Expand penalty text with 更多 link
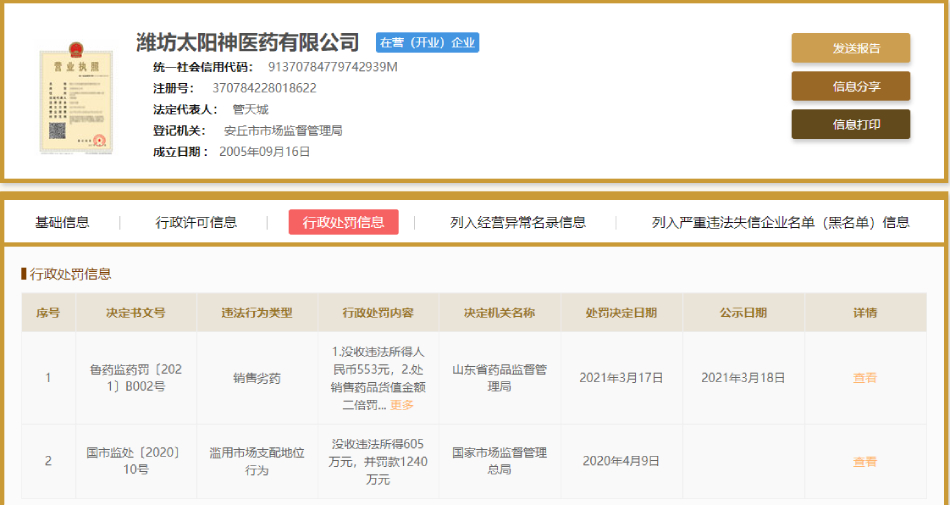This screenshot has height=505, width=950. pos(401,405)
